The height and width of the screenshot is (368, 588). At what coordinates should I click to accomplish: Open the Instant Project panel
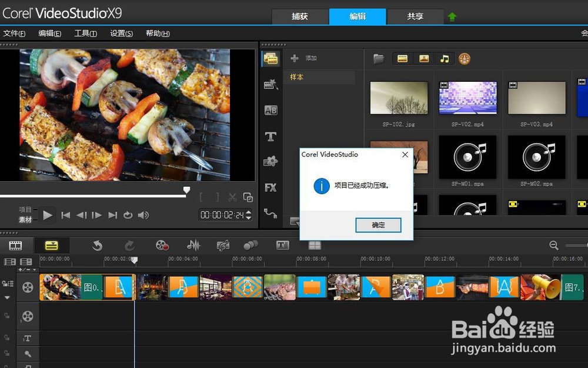click(x=270, y=84)
